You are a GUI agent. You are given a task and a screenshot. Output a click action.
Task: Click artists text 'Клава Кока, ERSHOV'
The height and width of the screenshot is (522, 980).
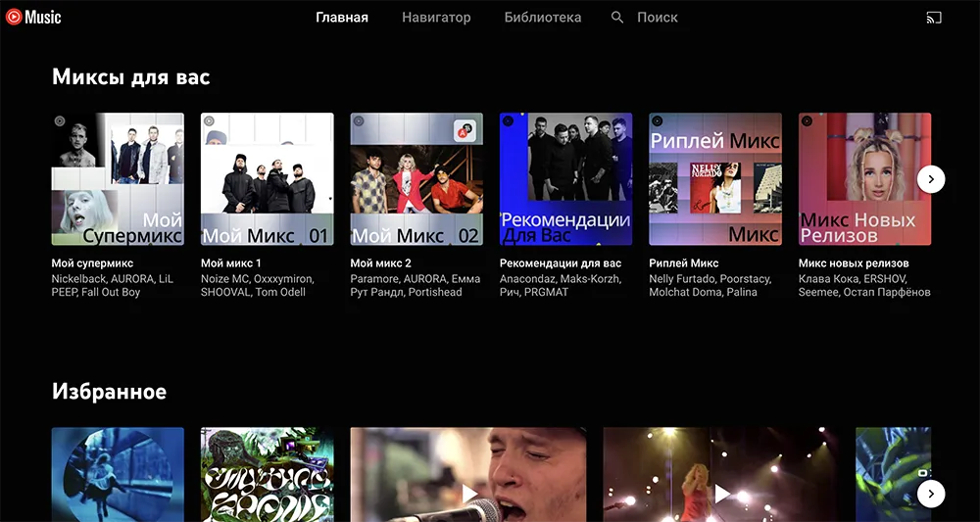pos(854,279)
